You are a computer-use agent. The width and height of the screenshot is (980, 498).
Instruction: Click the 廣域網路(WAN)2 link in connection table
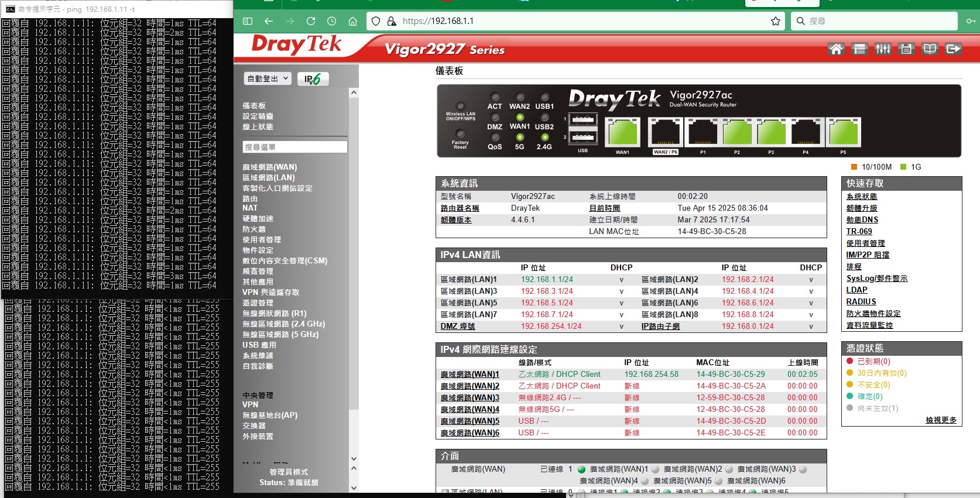tap(470, 386)
